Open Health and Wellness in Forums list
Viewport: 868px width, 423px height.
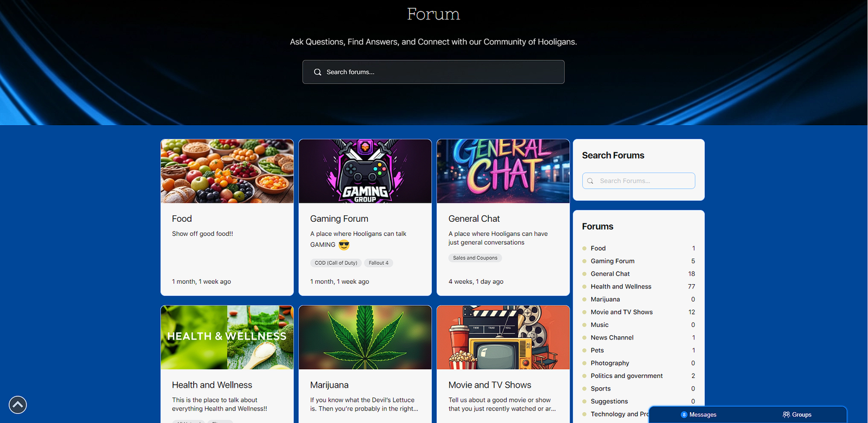tap(621, 286)
